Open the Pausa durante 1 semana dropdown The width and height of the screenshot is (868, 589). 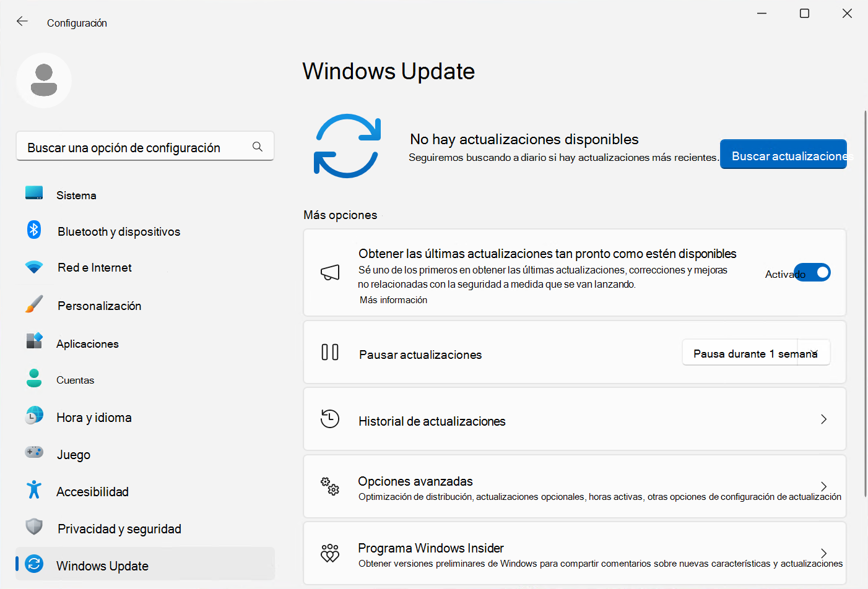click(756, 352)
